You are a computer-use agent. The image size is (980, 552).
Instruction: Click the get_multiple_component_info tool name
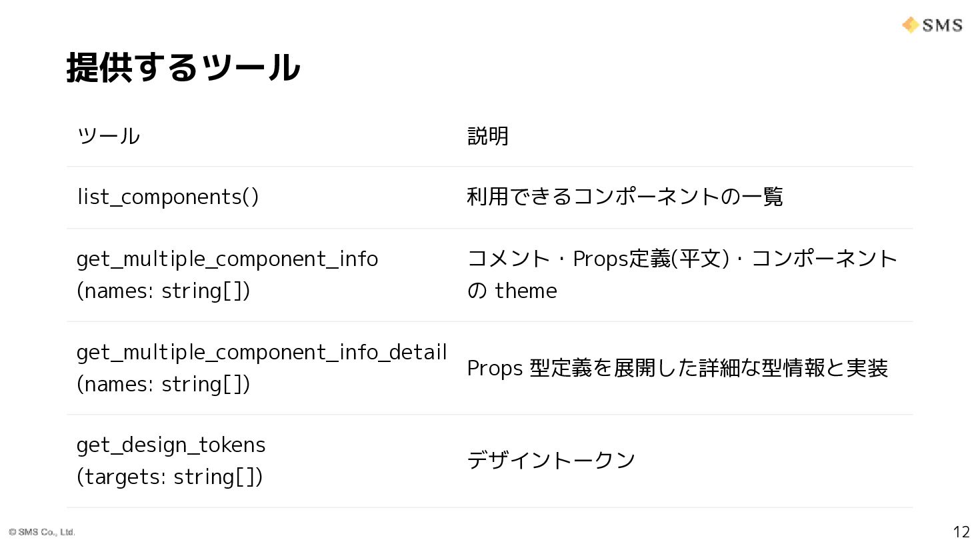coord(227,259)
